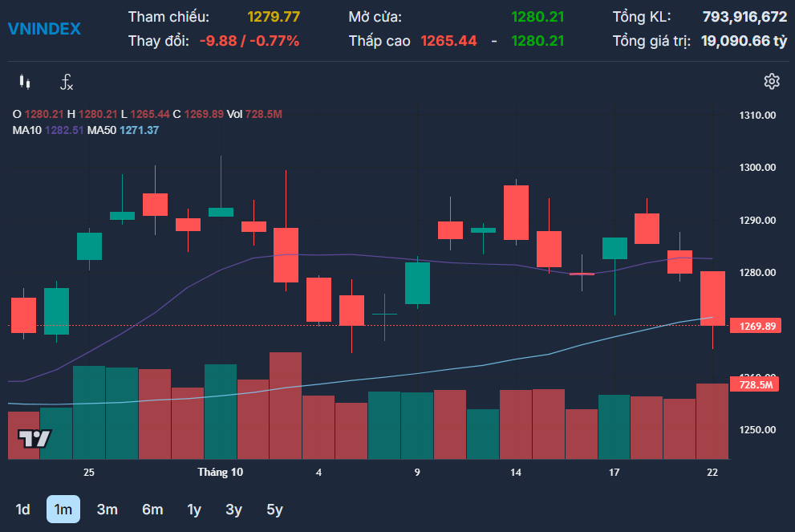This screenshot has width=795, height=532.
Task: Click the 1250.00 price axis label
Action: coord(757,429)
